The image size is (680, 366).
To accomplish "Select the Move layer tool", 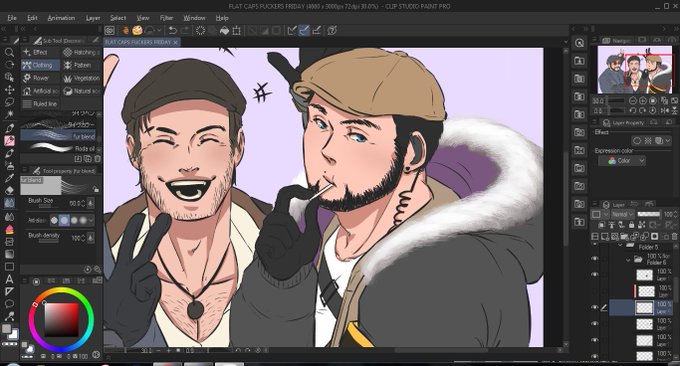I will point(9,90).
